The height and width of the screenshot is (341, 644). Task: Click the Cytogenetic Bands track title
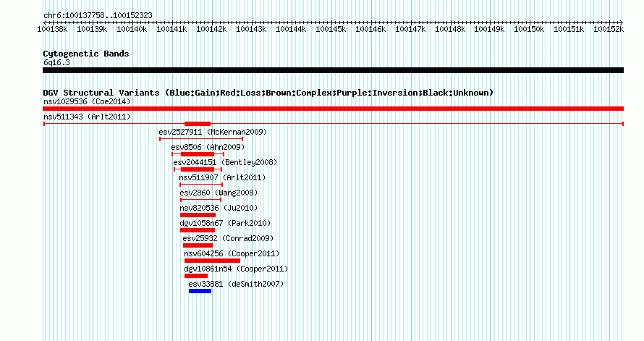86,54
